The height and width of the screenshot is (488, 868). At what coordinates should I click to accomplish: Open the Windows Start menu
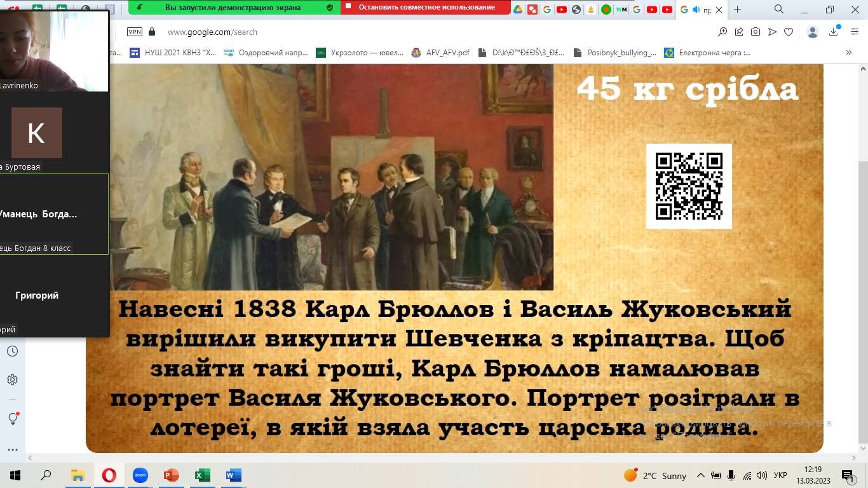tap(15, 475)
